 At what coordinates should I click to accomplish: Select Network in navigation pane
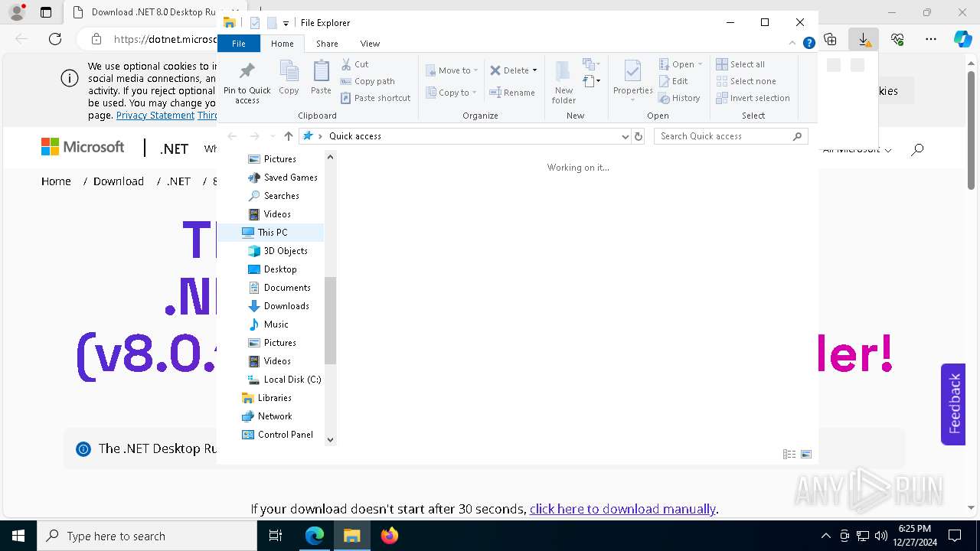click(266, 416)
